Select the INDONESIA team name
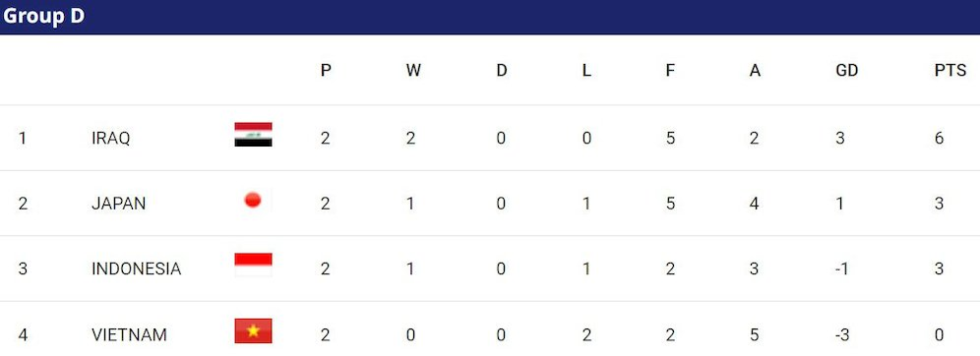 (x=136, y=269)
